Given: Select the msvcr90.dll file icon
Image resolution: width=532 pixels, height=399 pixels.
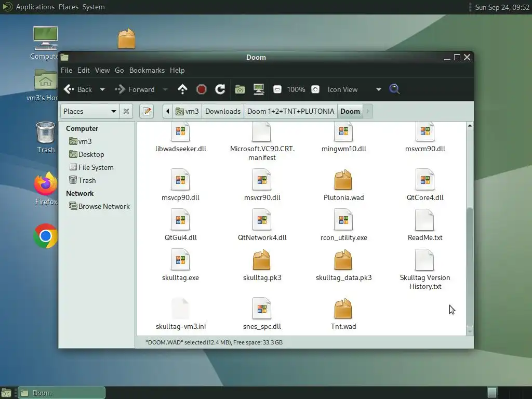Looking at the screenshot, I should tap(262, 179).
